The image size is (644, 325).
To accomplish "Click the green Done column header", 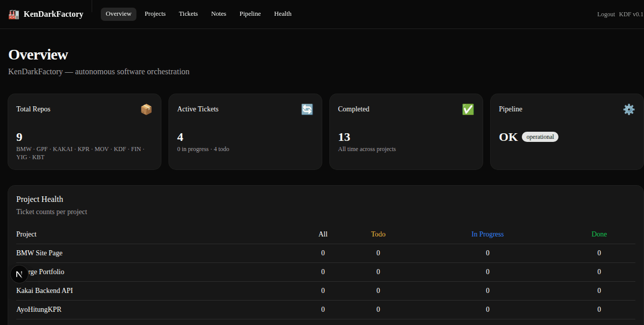I will point(599,234).
